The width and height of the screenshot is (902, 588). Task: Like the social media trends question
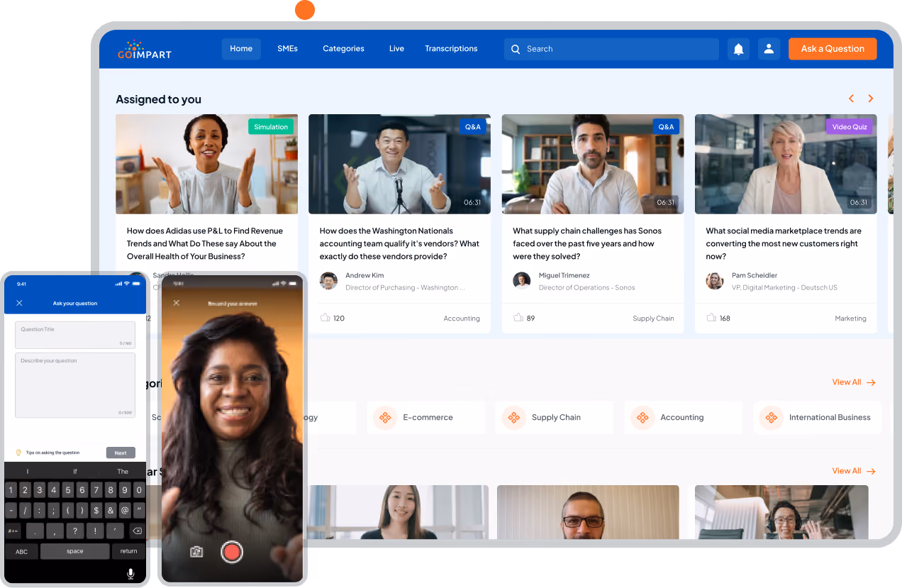pyautogui.click(x=711, y=318)
